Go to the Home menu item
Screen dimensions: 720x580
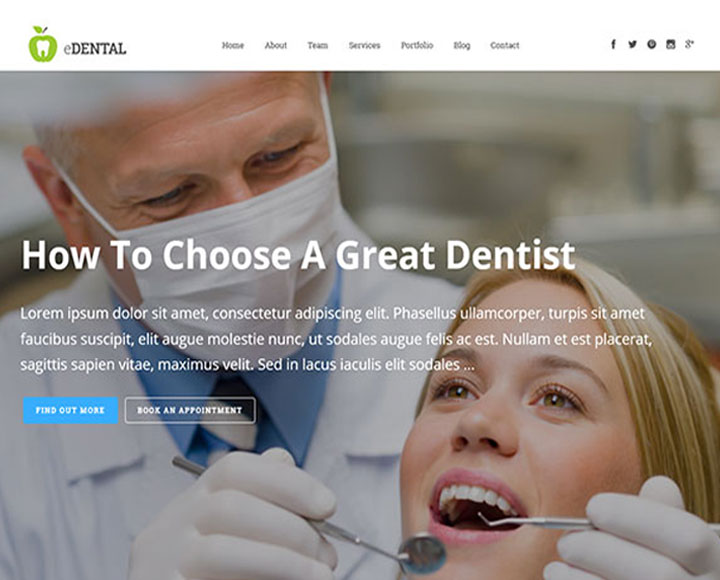pyautogui.click(x=233, y=45)
